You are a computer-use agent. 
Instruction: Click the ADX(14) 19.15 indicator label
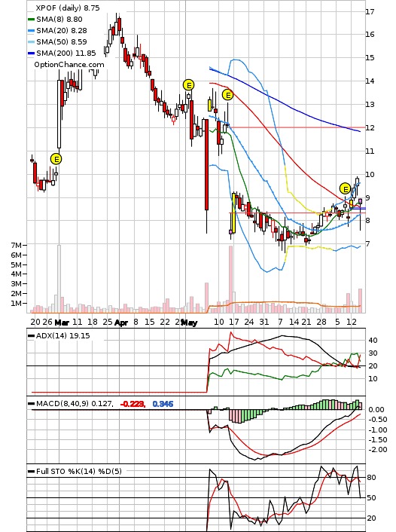(x=62, y=335)
